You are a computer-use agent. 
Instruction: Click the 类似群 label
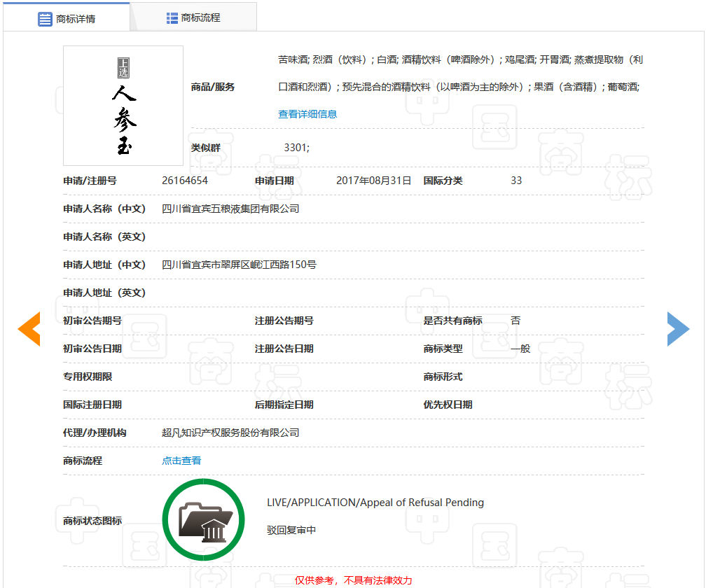205,148
